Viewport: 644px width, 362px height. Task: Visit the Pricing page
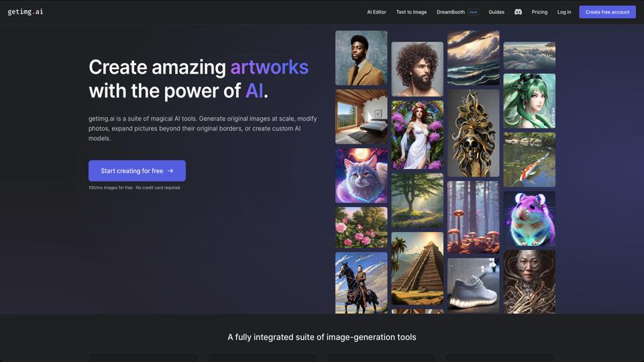click(x=539, y=12)
